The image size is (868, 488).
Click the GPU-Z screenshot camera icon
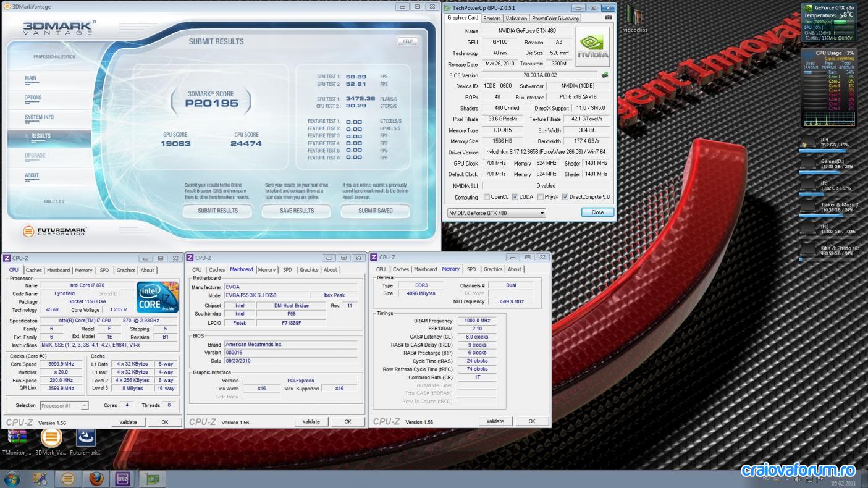click(608, 19)
